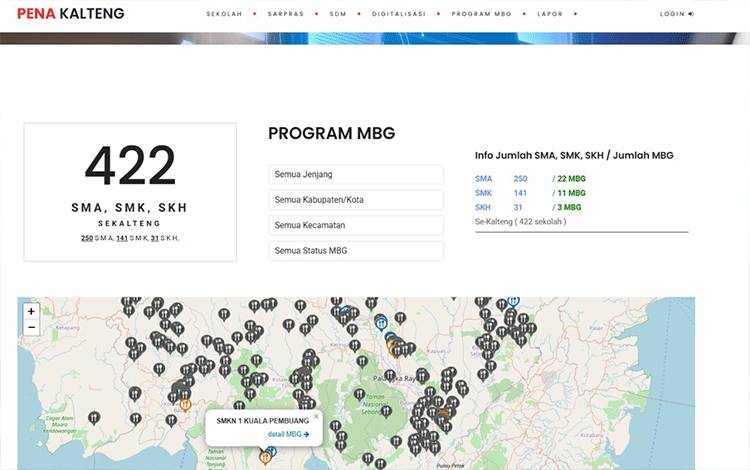Zoom out the map with minus button
The image size is (750, 470).
pyautogui.click(x=31, y=328)
